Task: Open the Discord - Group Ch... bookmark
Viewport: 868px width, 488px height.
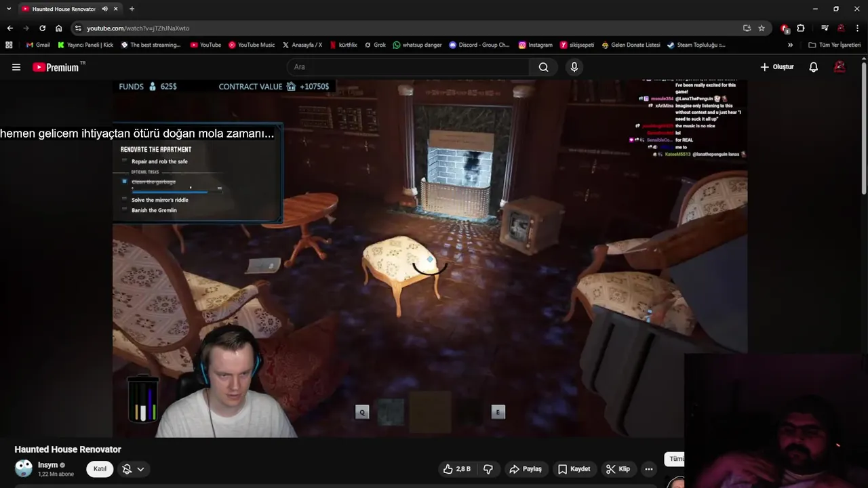Action: click(x=479, y=45)
